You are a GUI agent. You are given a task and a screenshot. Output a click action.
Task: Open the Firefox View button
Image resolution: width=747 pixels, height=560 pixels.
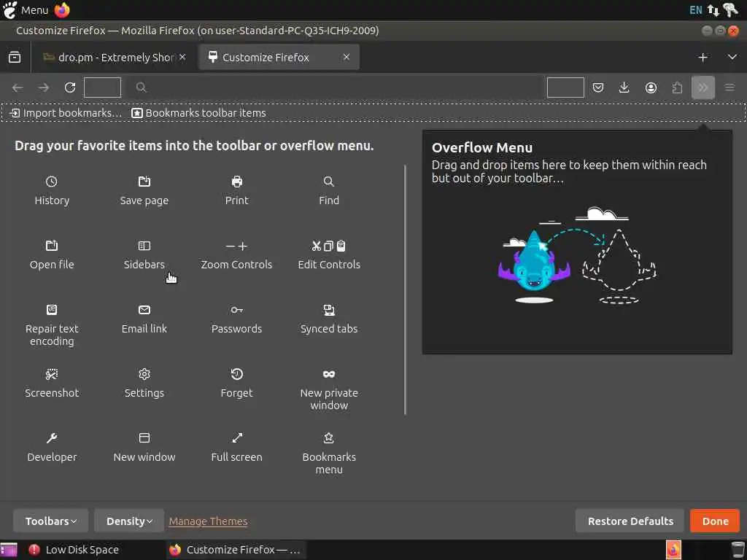[x=15, y=57]
